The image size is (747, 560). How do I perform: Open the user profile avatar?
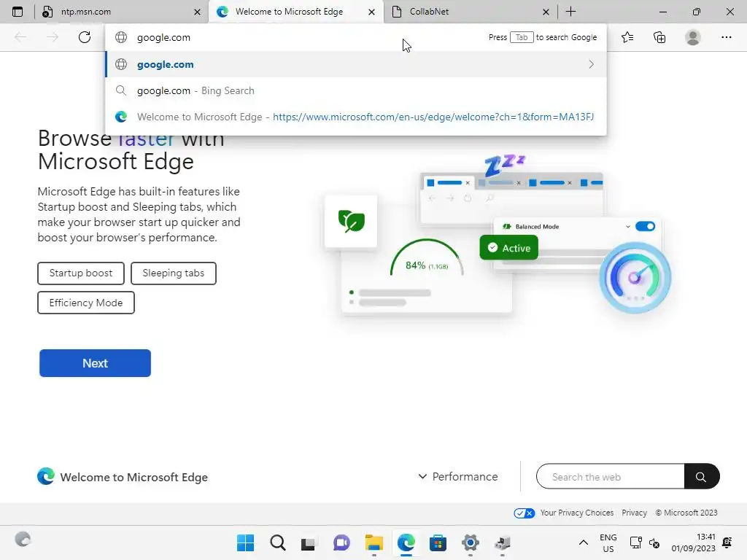pos(693,37)
